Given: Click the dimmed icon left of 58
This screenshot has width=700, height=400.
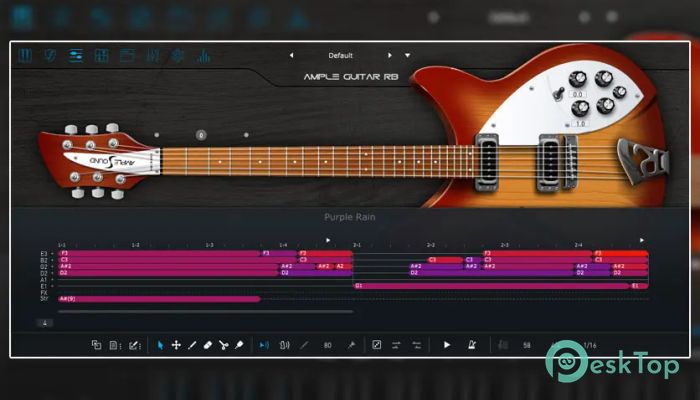Looking at the screenshot, I should pyautogui.click(x=503, y=345).
